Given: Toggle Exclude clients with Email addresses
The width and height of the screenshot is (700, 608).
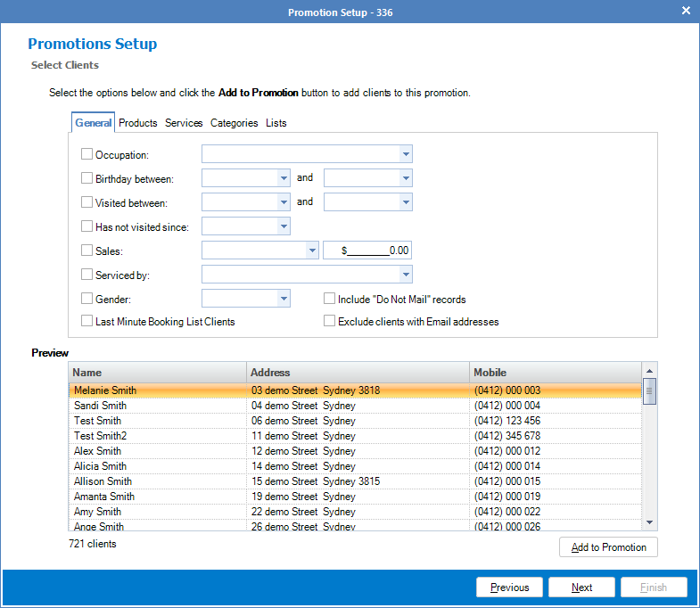Looking at the screenshot, I should click(x=330, y=321).
